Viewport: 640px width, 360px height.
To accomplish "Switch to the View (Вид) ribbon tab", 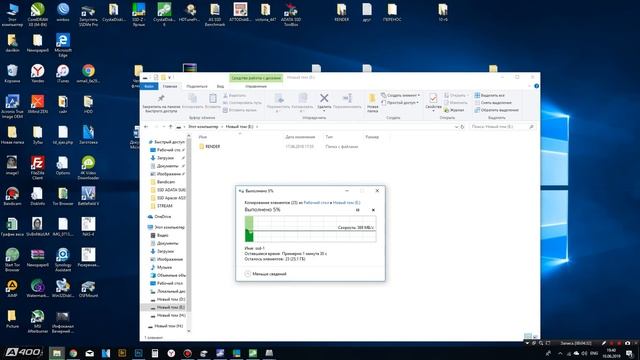I will pyautogui.click(x=220, y=86).
